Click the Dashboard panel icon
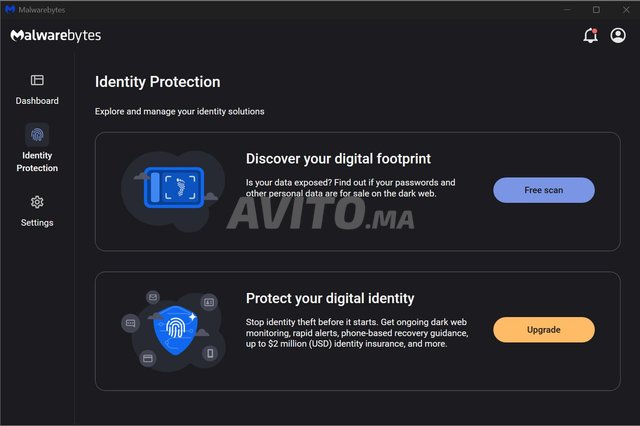 pyautogui.click(x=37, y=80)
